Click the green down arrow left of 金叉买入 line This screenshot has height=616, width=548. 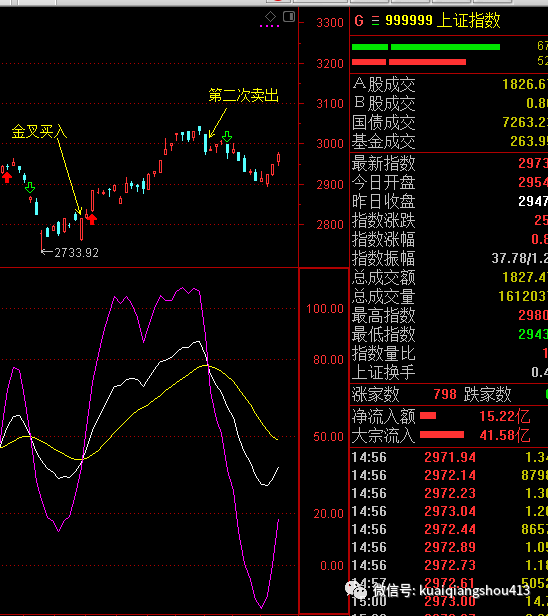(x=30, y=188)
